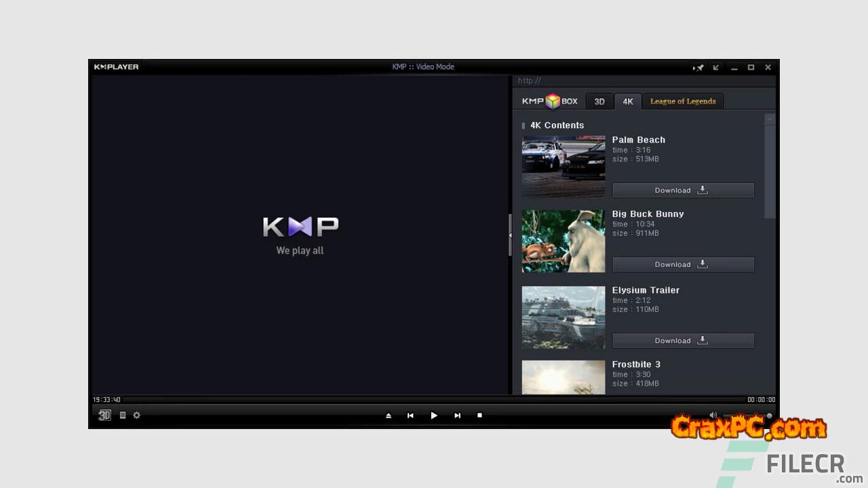Screen dimensions: 868x488
Task: Adjust the volume slider
Action: (x=747, y=415)
